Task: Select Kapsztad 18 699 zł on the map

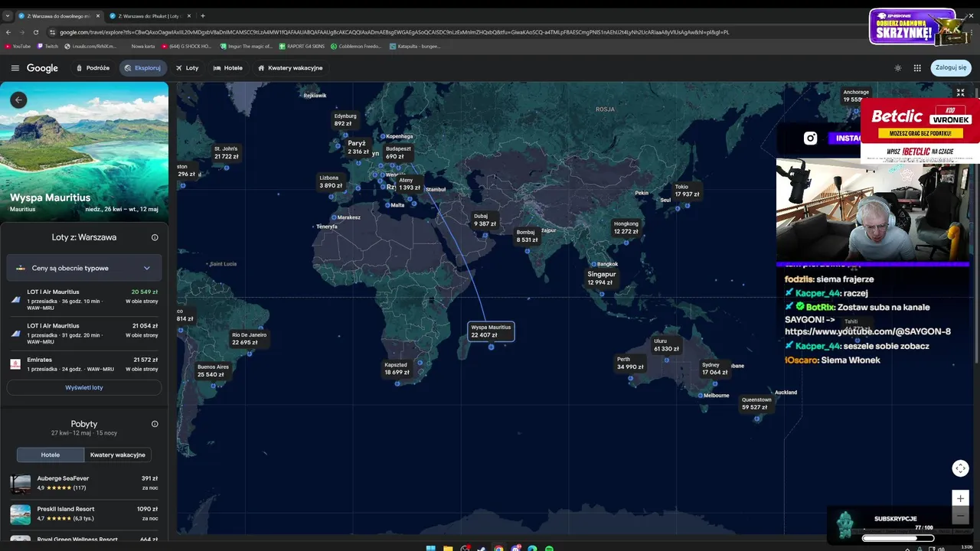Action: tap(397, 369)
